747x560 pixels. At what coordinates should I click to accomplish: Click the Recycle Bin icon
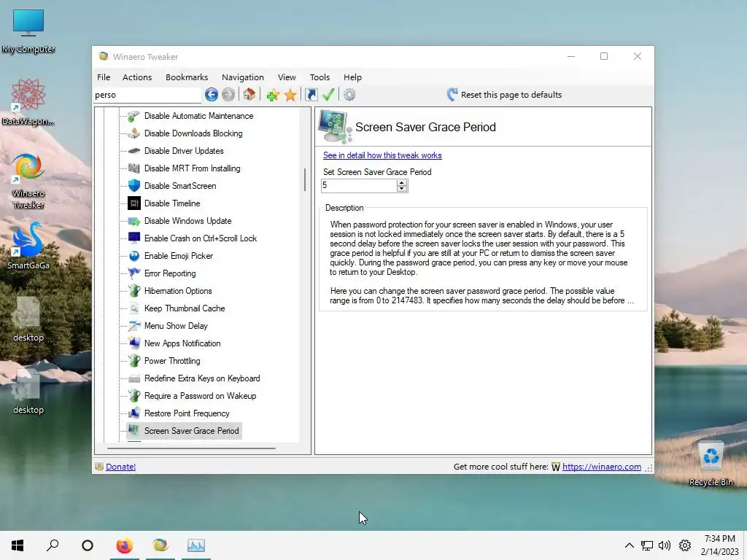[711, 464]
